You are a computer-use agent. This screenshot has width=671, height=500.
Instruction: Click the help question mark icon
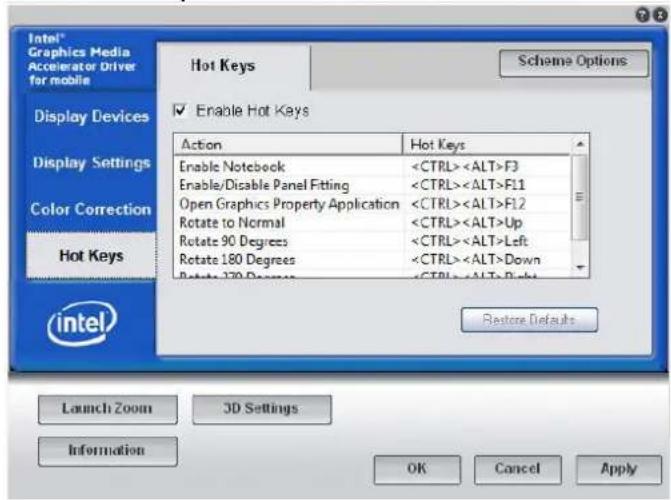click(642, 15)
